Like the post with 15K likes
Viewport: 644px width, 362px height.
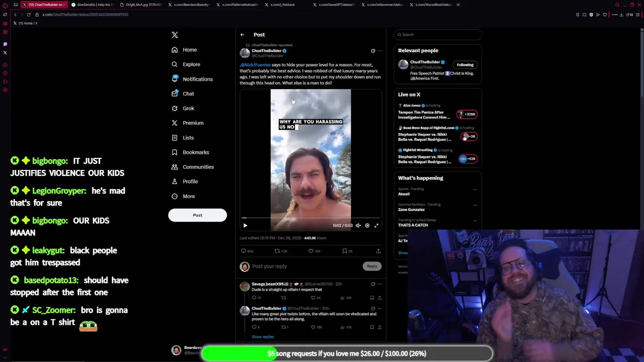click(x=314, y=251)
